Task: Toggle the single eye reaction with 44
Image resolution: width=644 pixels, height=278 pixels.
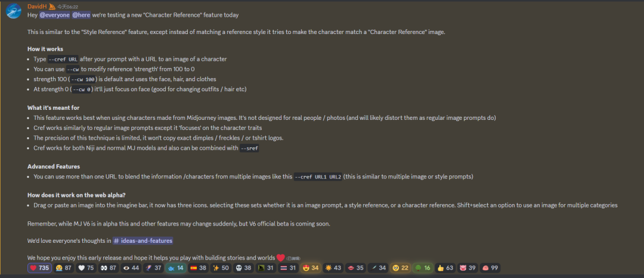Action: 131,268
